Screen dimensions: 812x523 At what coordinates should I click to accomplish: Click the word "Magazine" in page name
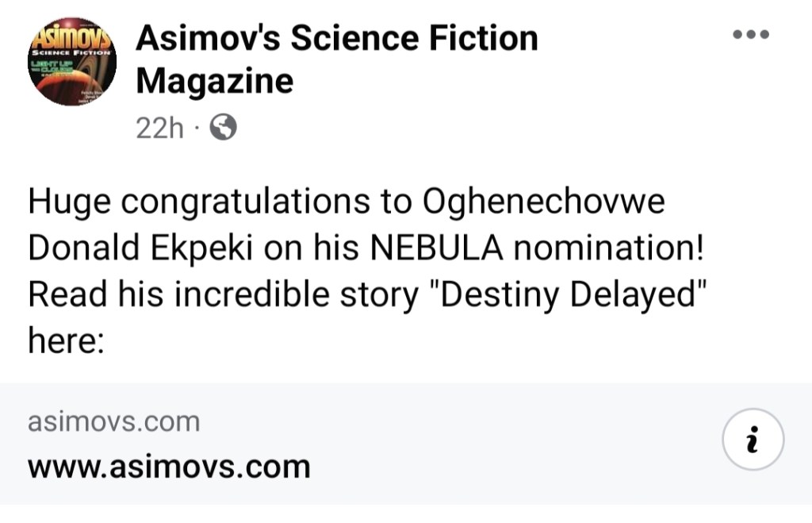[214, 80]
